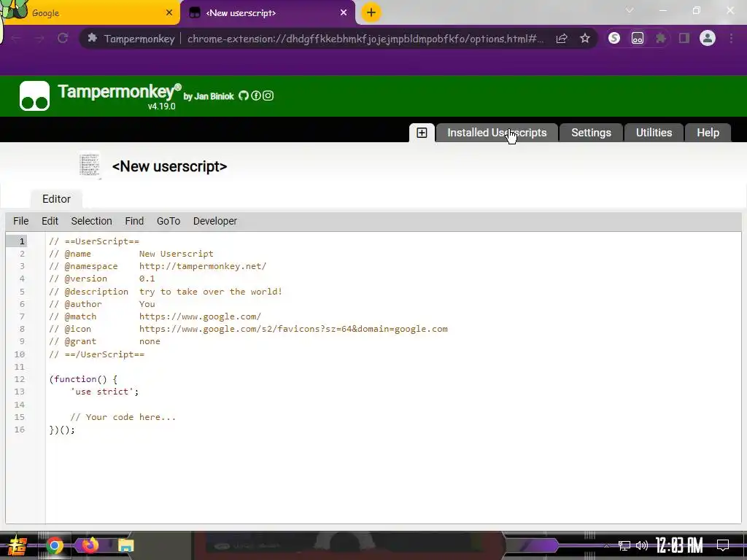Open the Facebook icon link in header
Viewport: 747px width, 560px height.
256,96
